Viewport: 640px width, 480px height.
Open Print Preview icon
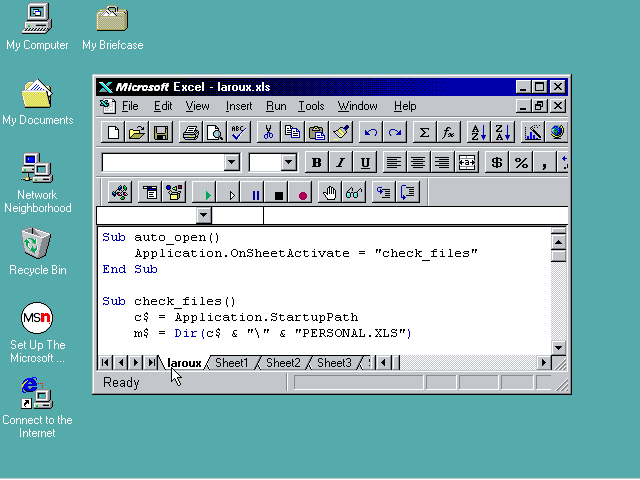[x=215, y=132]
